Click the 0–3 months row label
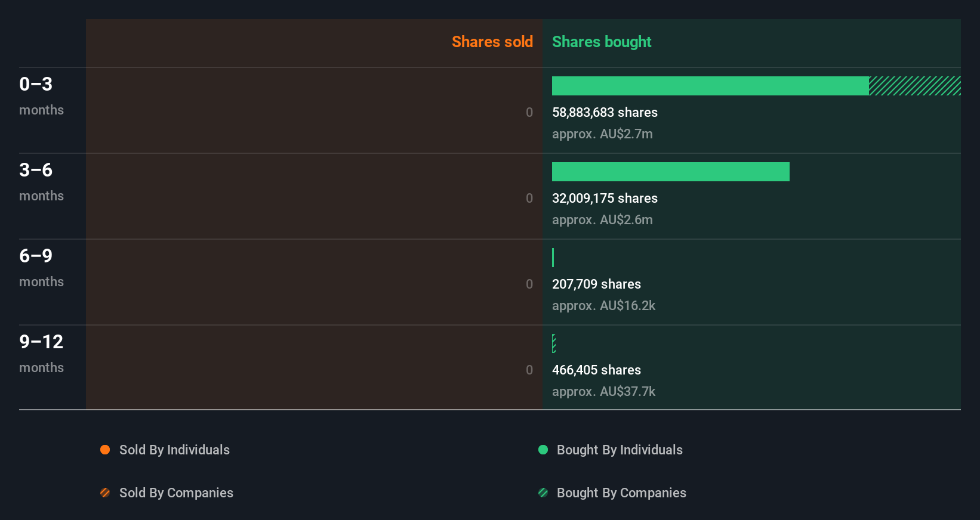Viewport: 980px width, 520px height. pyautogui.click(x=41, y=95)
